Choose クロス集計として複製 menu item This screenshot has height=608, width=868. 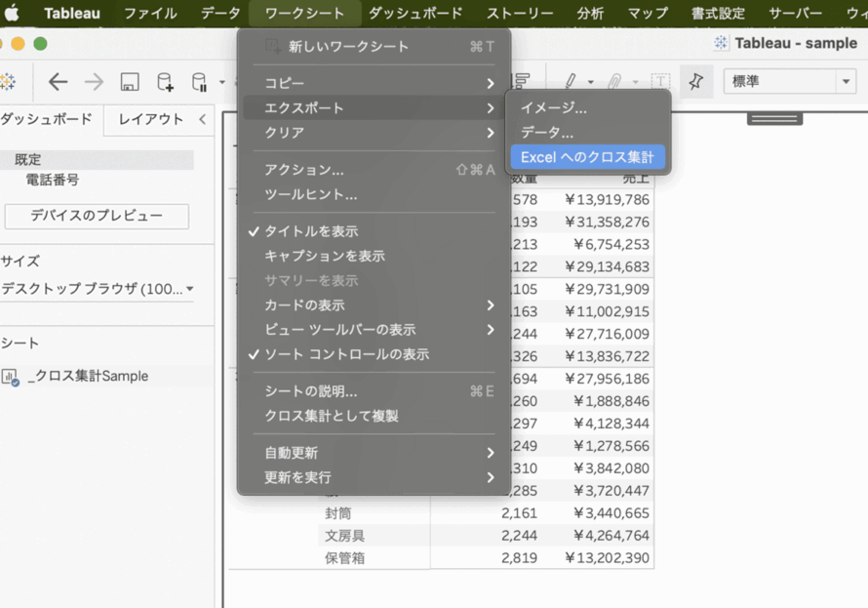374,416
